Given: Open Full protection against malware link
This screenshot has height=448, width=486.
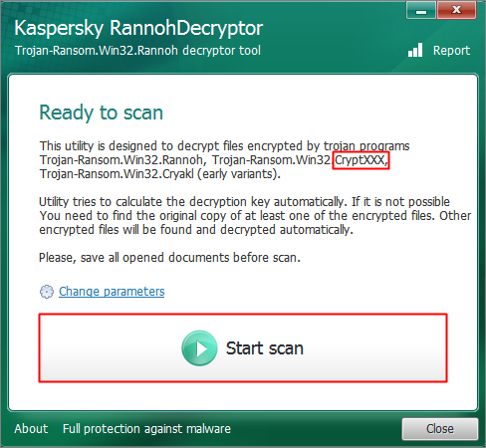Looking at the screenshot, I should pyautogui.click(x=146, y=429).
